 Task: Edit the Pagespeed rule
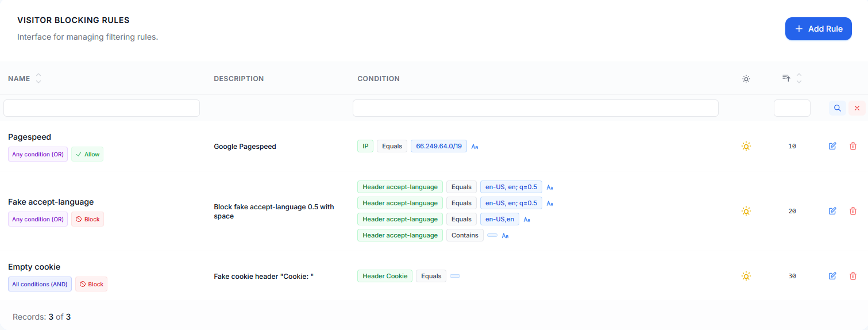click(832, 146)
